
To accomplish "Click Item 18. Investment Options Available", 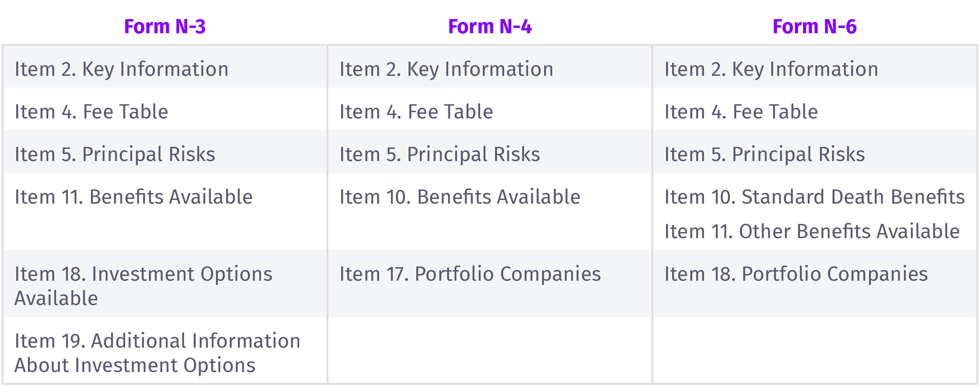I will point(143,286).
